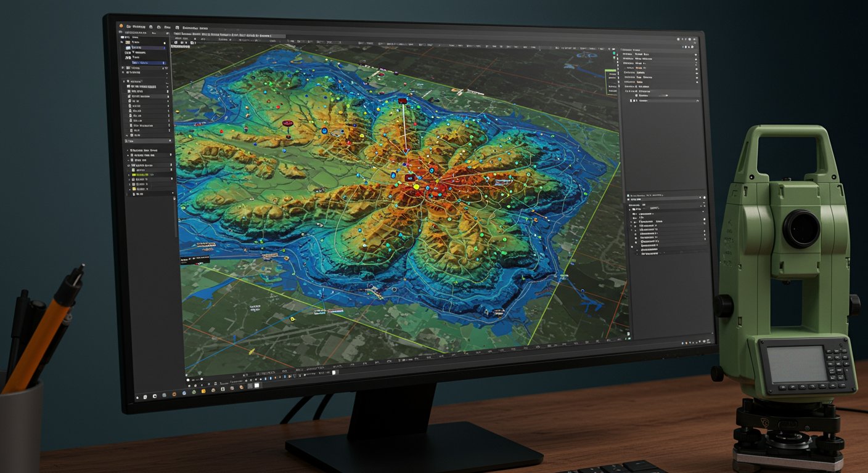Screen dimensions: 868x473
Task: Open the Start button at the taskbar's left end
Action: 137,398
